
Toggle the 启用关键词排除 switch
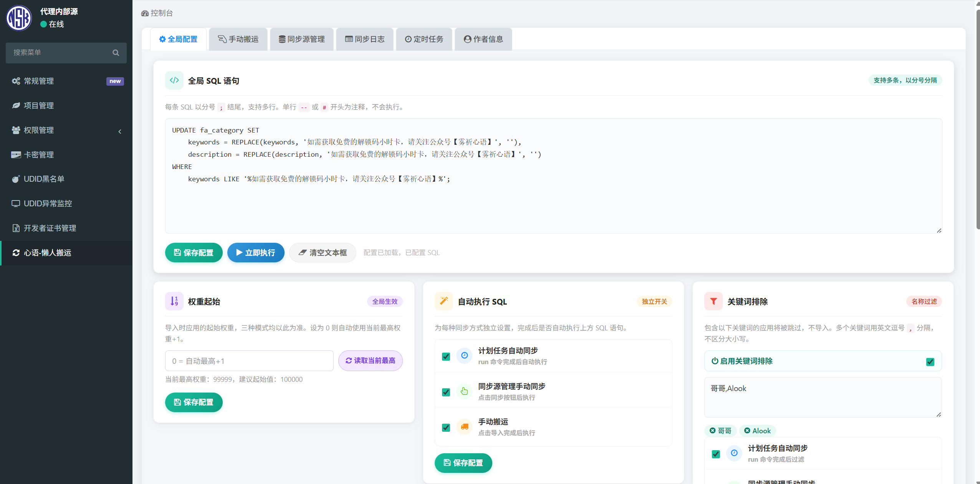click(x=930, y=361)
